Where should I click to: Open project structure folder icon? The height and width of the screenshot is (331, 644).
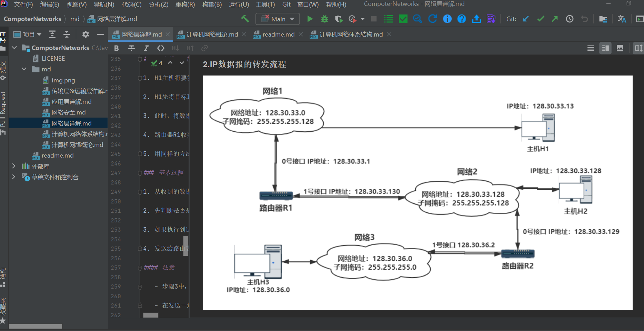click(x=603, y=19)
